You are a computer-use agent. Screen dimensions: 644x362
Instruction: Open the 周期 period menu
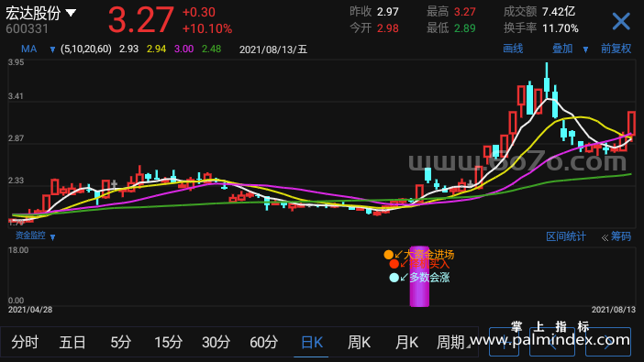(452, 342)
